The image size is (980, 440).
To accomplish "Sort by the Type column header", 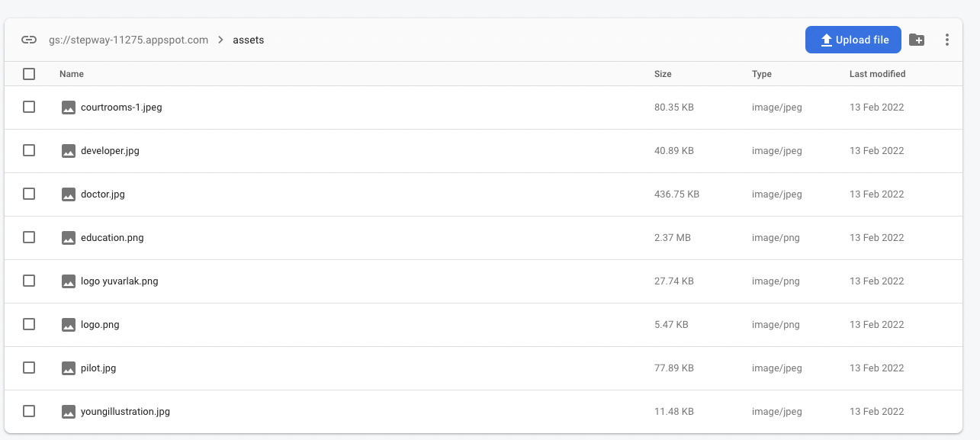I will [762, 74].
